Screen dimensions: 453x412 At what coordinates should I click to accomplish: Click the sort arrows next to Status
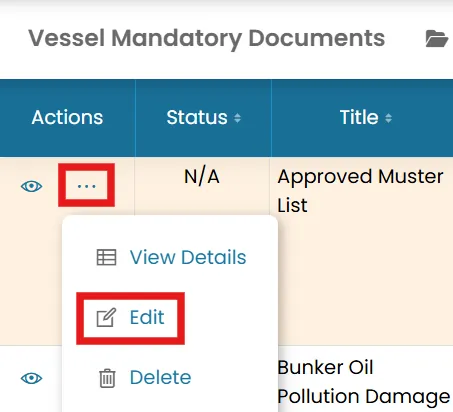tap(237, 118)
